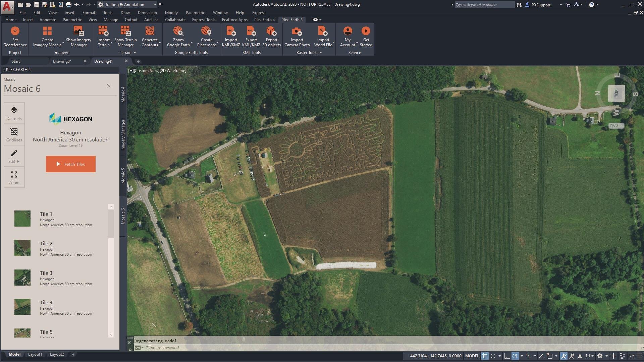Viewport: 644px width, 362px height.
Task: Click the Gridlines icon in mosaic panel
Action: (14, 134)
